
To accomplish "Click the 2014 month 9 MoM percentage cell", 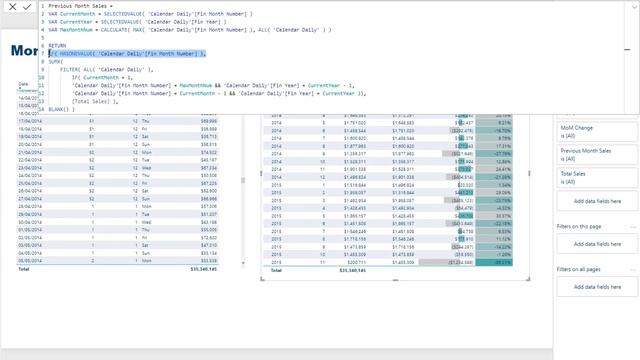I will [494, 154].
